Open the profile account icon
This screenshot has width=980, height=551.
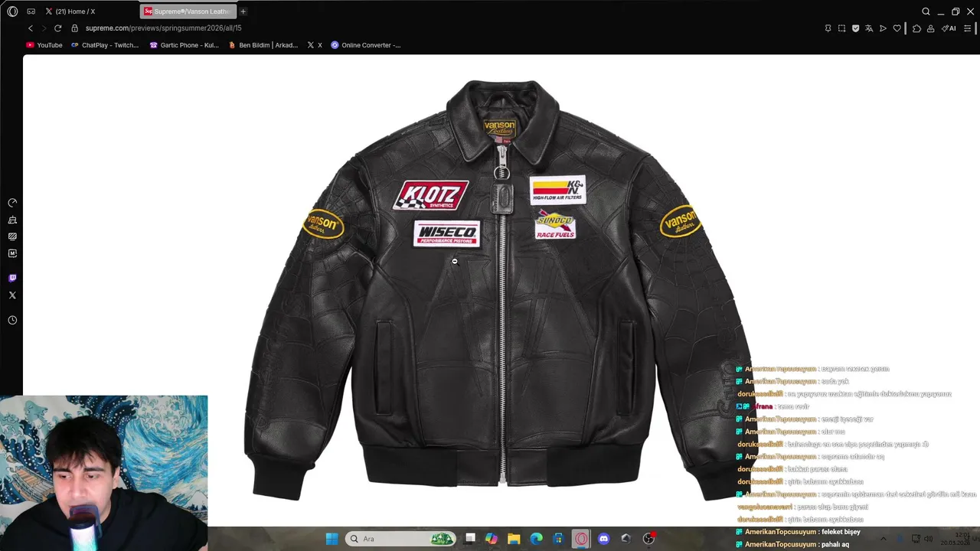930,28
